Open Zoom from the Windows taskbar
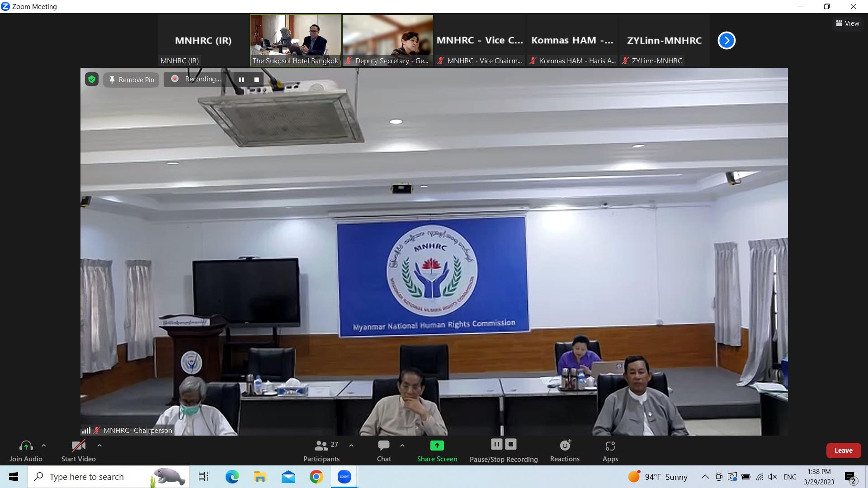 pyautogui.click(x=344, y=477)
